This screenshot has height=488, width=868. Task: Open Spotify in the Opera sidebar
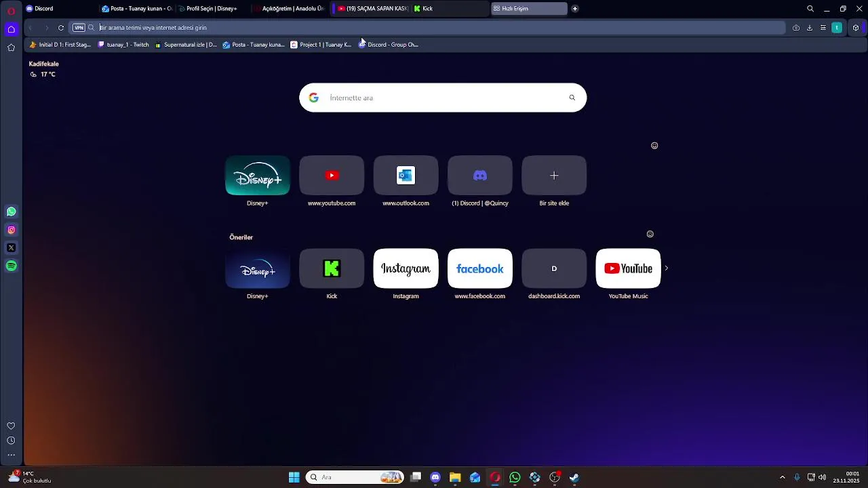coord(11,266)
